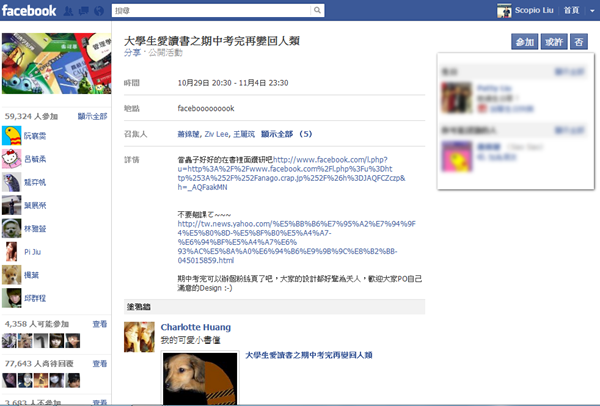600x406 pixels.
Task: Open Charlotte Huang name link
Action: coord(196,327)
